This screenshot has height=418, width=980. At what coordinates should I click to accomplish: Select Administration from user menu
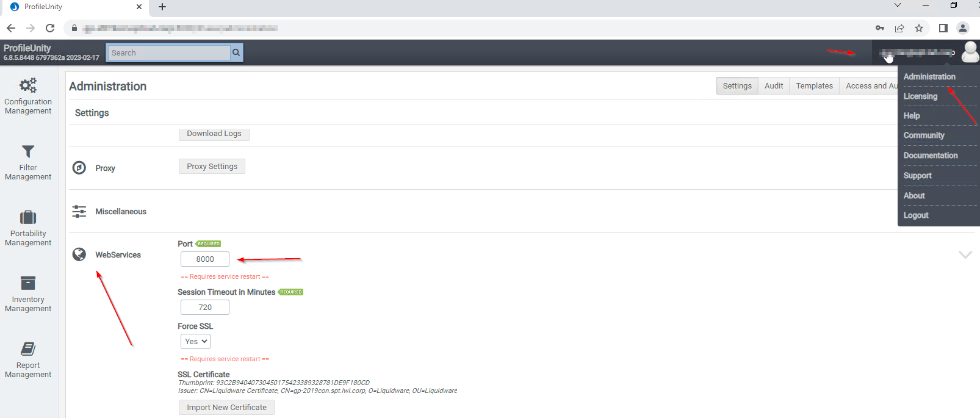(x=929, y=77)
